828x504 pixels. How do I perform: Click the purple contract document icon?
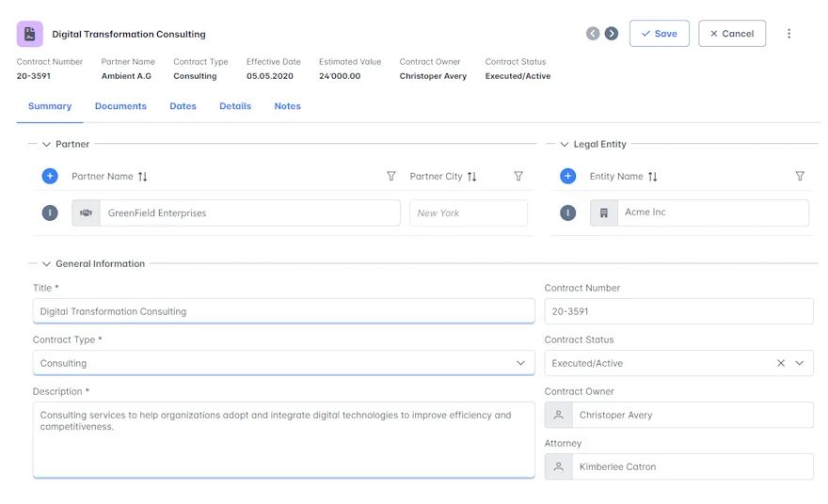pyautogui.click(x=29, y=34)
